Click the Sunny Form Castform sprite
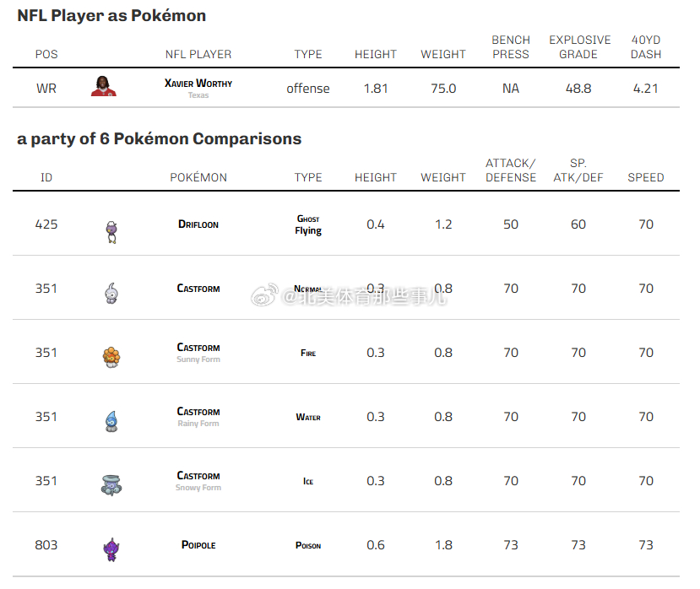Viewport: 700px width, 589px height. click(111, 357)
